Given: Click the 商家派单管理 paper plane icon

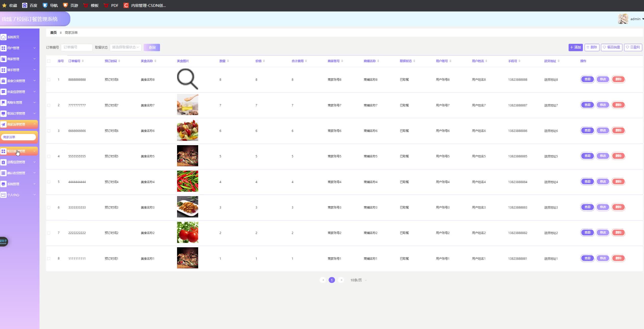Looking at the screenshot, I should pyautogui.click(x=3, y=125).
